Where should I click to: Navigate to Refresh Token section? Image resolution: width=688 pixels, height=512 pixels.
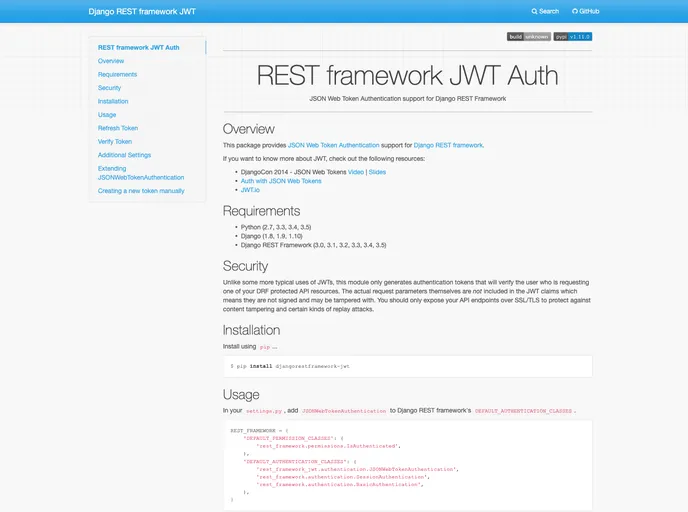click(x=118, y=128)
